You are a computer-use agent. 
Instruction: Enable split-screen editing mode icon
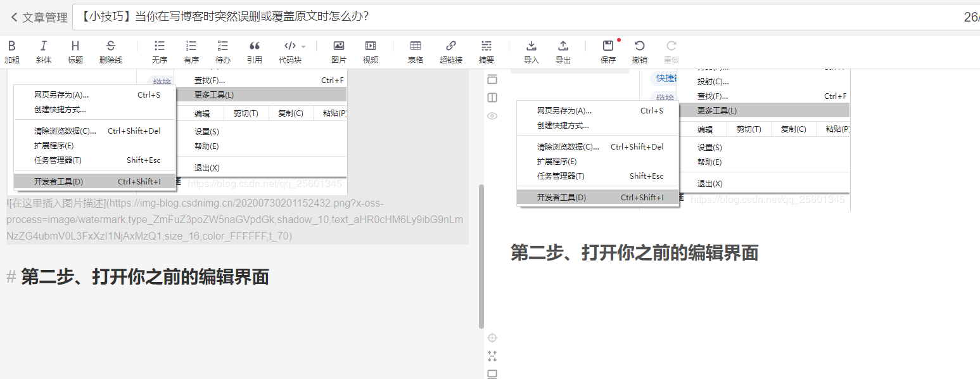click(x=492, y=97)
